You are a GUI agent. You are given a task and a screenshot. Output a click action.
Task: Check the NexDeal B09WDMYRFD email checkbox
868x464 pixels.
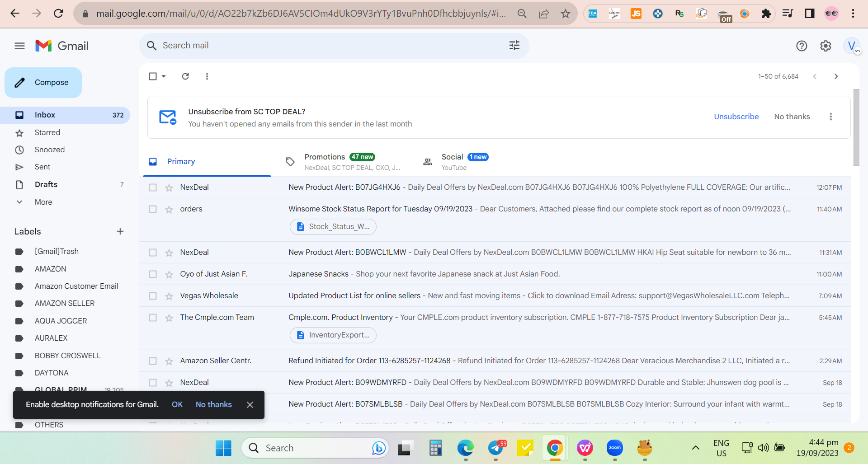[x=153, y=383]
